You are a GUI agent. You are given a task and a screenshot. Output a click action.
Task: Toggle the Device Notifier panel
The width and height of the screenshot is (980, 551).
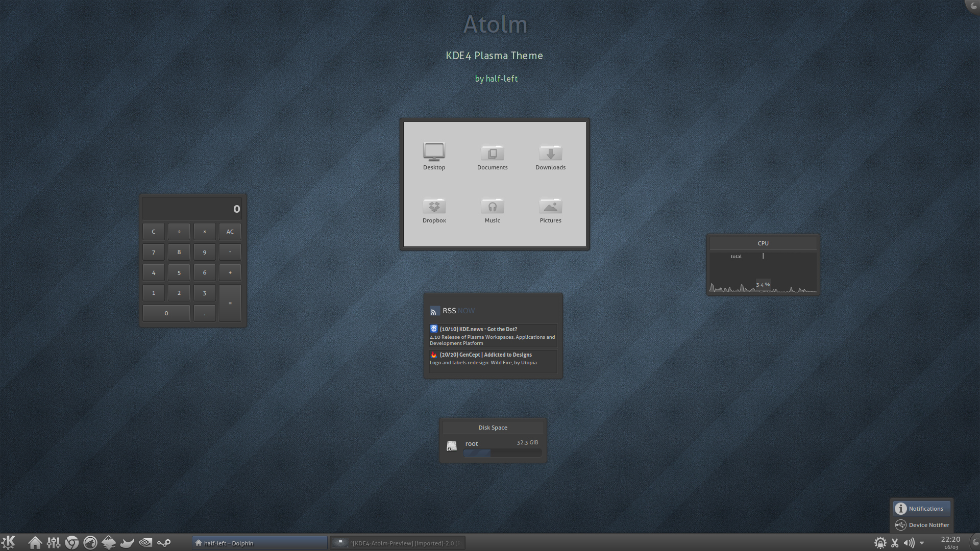coord(922,524)
